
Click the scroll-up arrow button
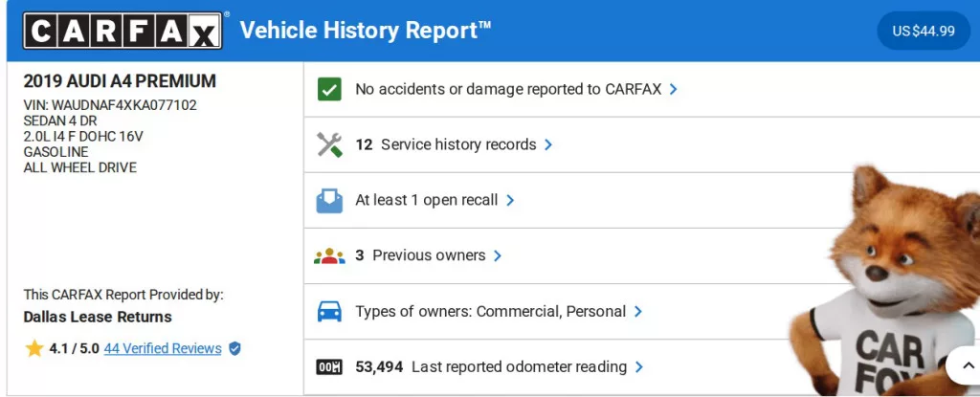click(963, 365)
